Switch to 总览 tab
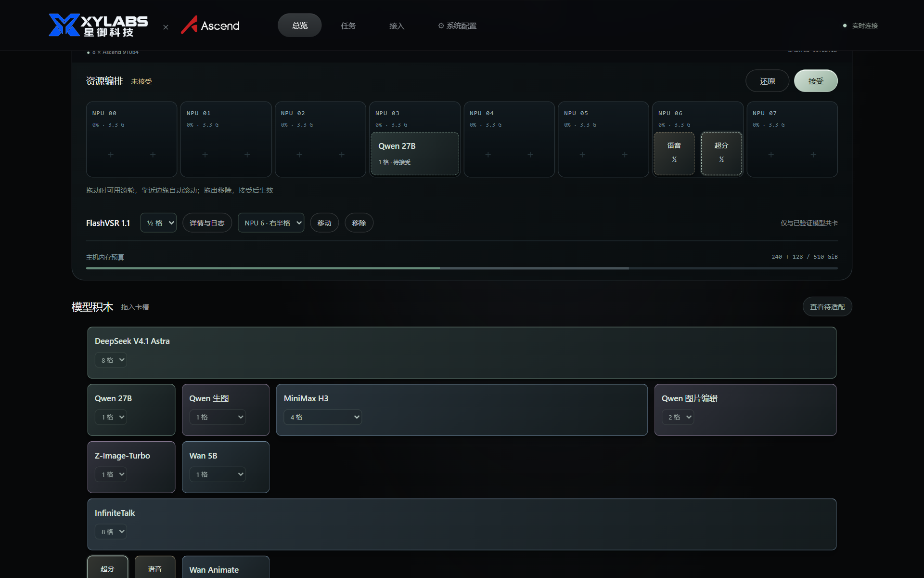 pos(299,26)
